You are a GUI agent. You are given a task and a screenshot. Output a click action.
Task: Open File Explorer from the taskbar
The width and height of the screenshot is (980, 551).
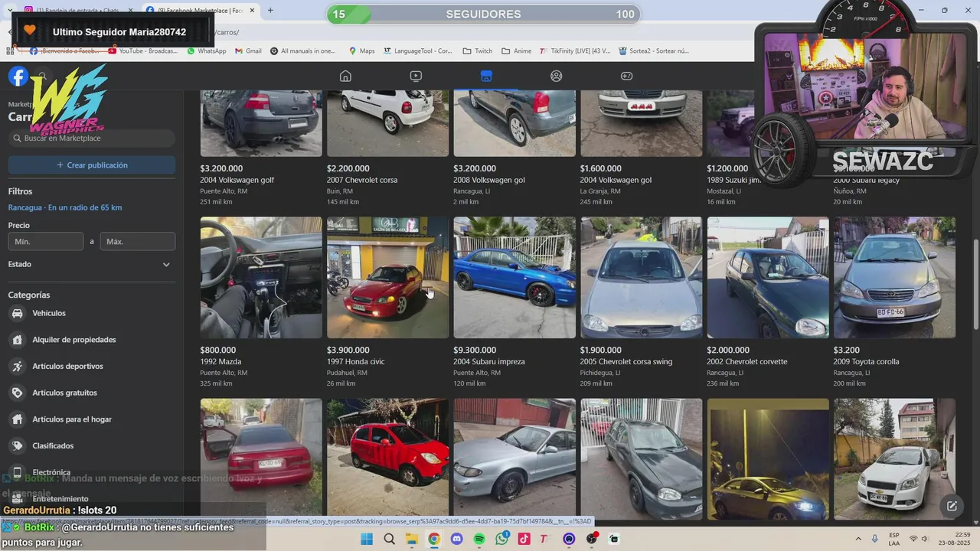[411, 539]
